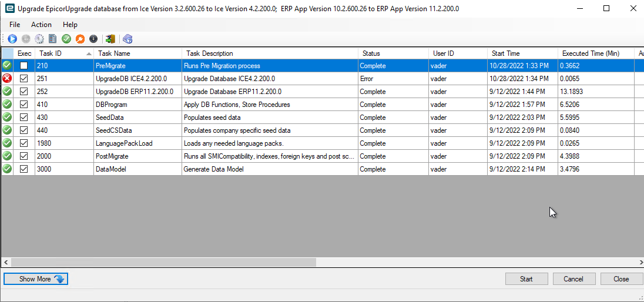644x302 pixels.
Task: Select the 6.5206 executed time cell
Action: pyautogui.click(x=596, y=105)
